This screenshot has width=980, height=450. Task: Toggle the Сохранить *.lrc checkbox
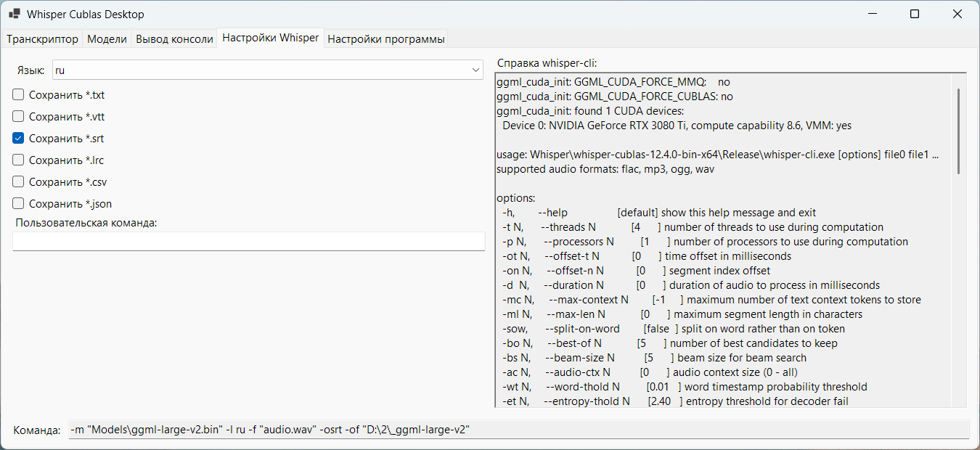(x=19, y=160)
